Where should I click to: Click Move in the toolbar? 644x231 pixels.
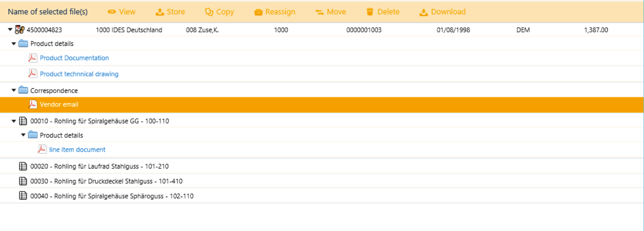(331, 12)
